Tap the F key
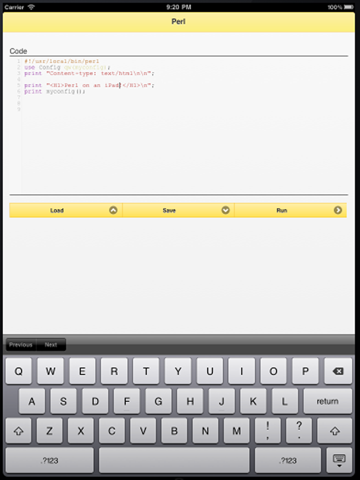The image size is (360, 480). (x=127, y=401)
